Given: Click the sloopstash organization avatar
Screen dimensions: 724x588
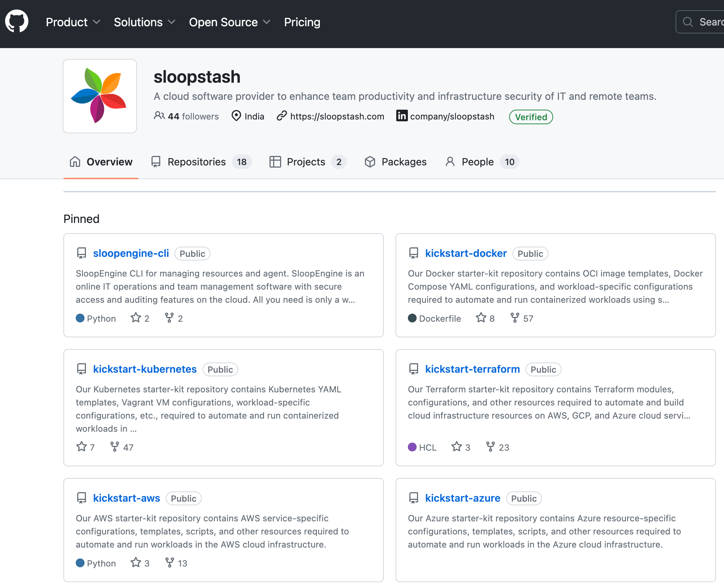Looking at the screenshot, I should point(100,96).
